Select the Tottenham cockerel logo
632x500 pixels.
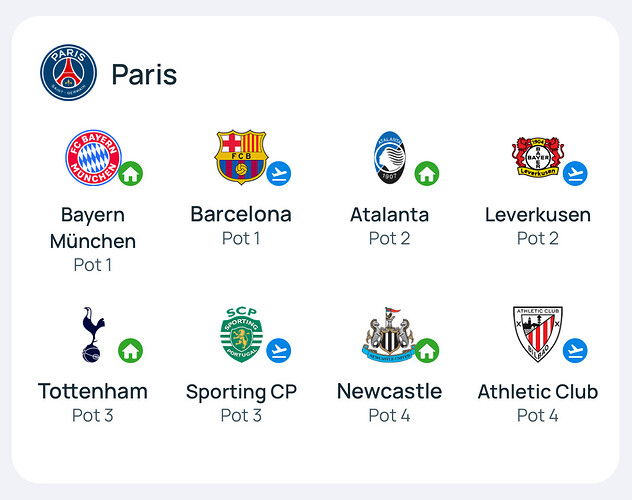pyautogui.click(x=93, y=334)
